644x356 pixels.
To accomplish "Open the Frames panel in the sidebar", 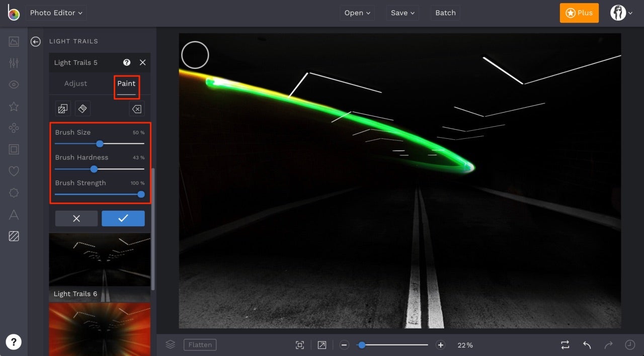I will [x=14, y=149].
